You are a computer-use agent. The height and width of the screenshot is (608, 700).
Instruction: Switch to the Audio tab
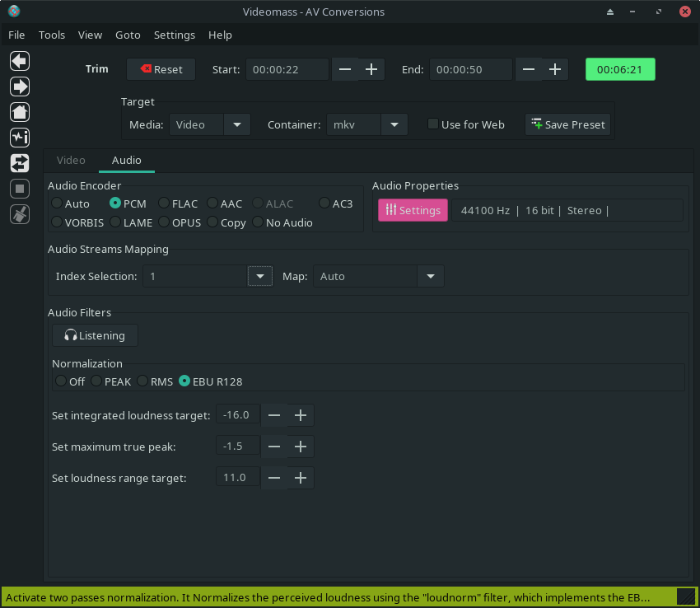pos(127,161)
